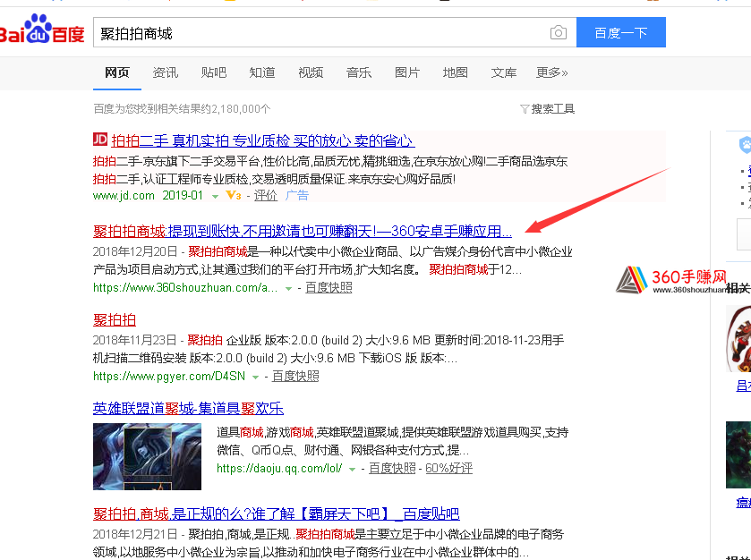Click result count text 百度为您找到相关结果约2,180,000个
The width and height of the screenshot is (751, 560).
tap(182, 109)
